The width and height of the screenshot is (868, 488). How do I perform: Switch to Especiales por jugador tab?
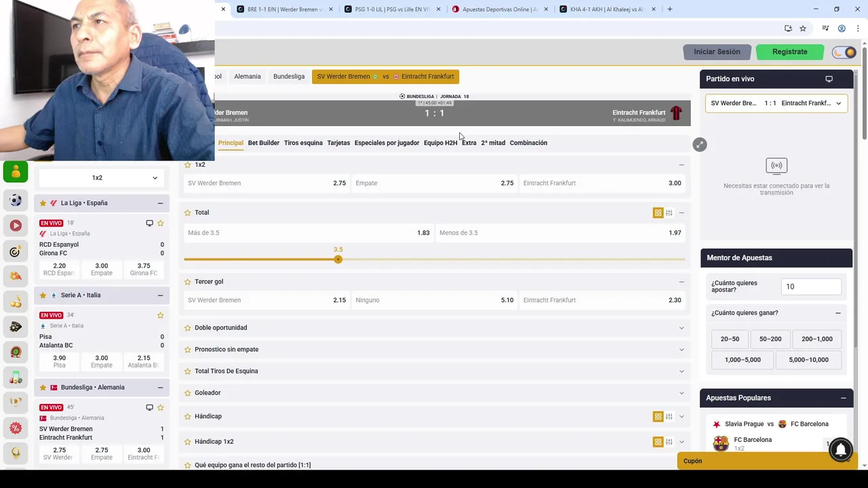387,143
